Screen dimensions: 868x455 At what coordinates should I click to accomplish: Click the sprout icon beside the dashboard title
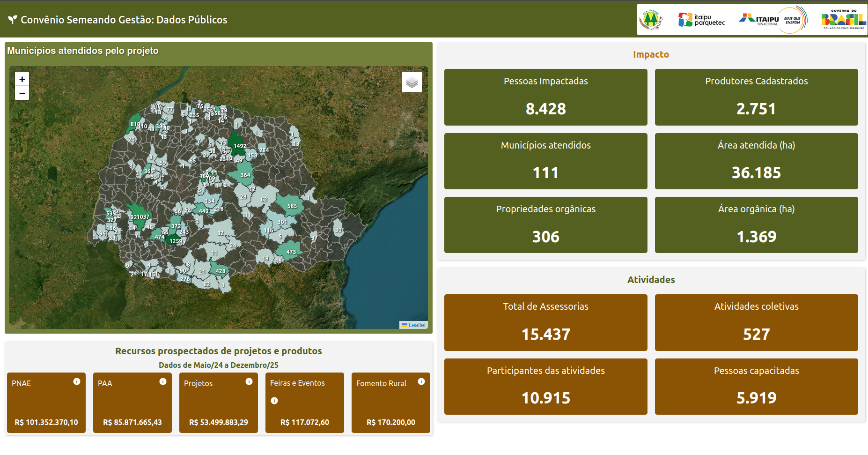point(13,20)
